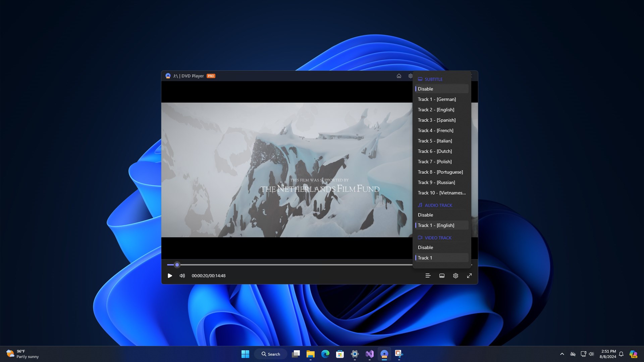Viewport: 644px width, 362px height.
Task: Open Windows Search from the taskbar
Action: pyautogui.click(x=270, y=354)
